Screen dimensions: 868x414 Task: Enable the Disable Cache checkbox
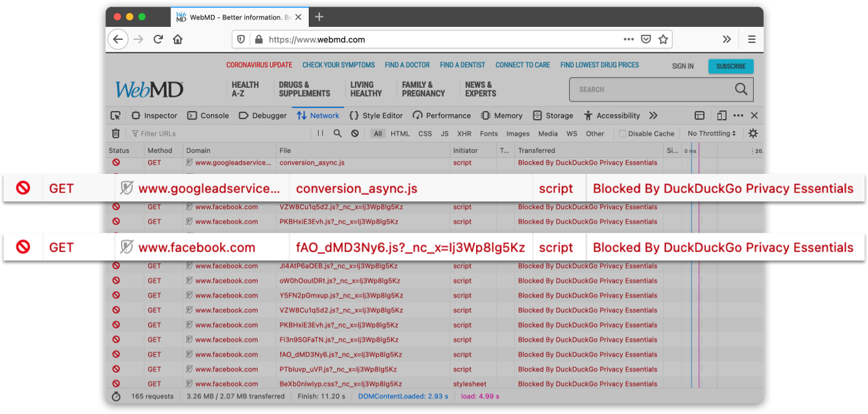click(623, 133)
